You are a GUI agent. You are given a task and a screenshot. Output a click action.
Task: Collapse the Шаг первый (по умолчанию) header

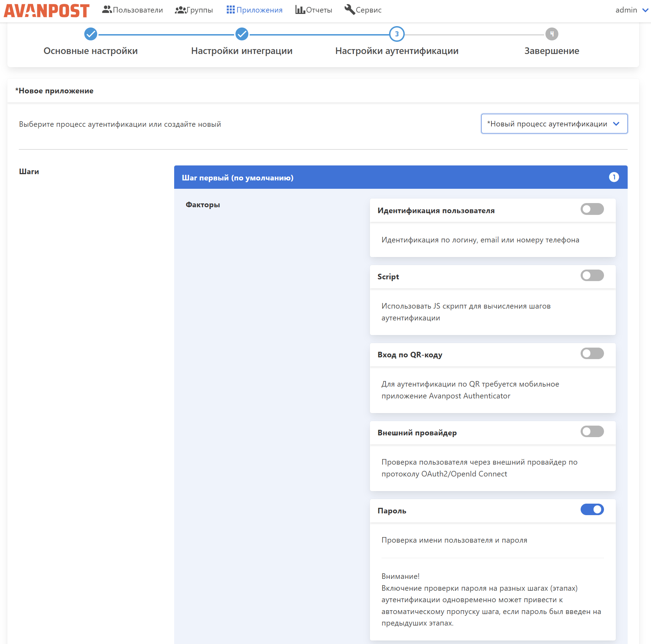coord(401,177)
